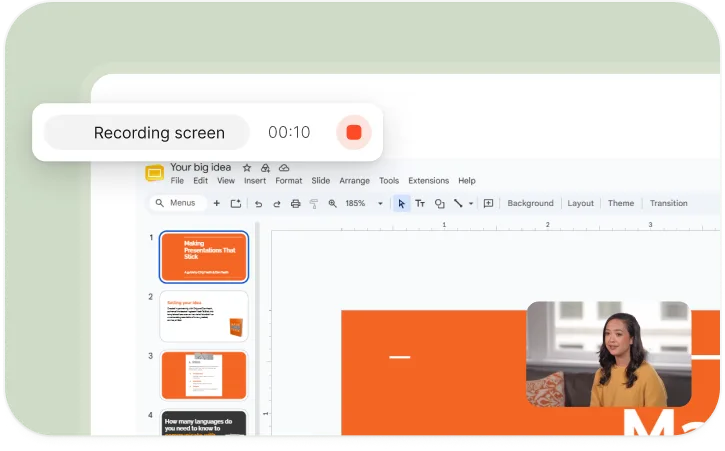This screenshot has height=451, width=725.
Task: Add a comment with toolbar icon
Action: pyautogui.click(x=488, y=203)
